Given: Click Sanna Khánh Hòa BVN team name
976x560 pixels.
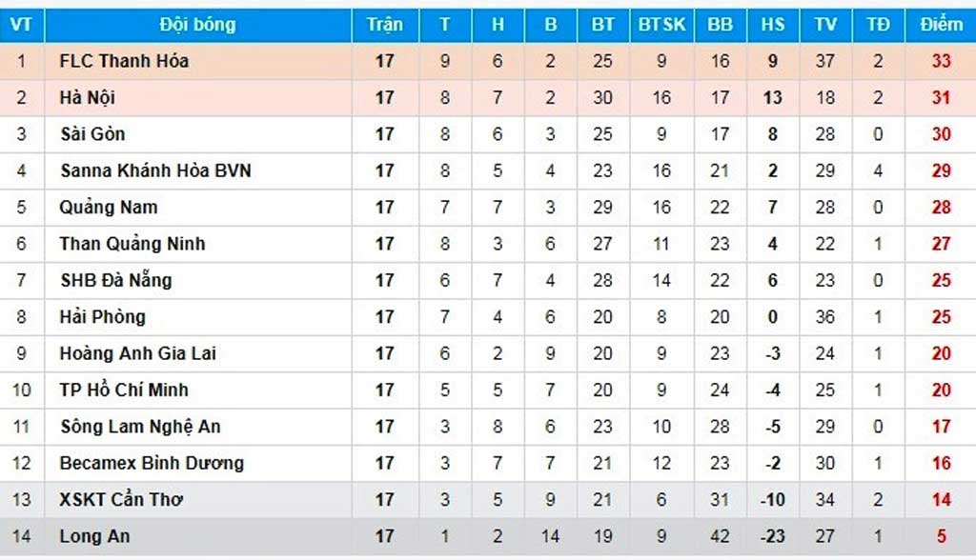Looking at the screenshot, I should pyautogui.click(x=155, y=170).
